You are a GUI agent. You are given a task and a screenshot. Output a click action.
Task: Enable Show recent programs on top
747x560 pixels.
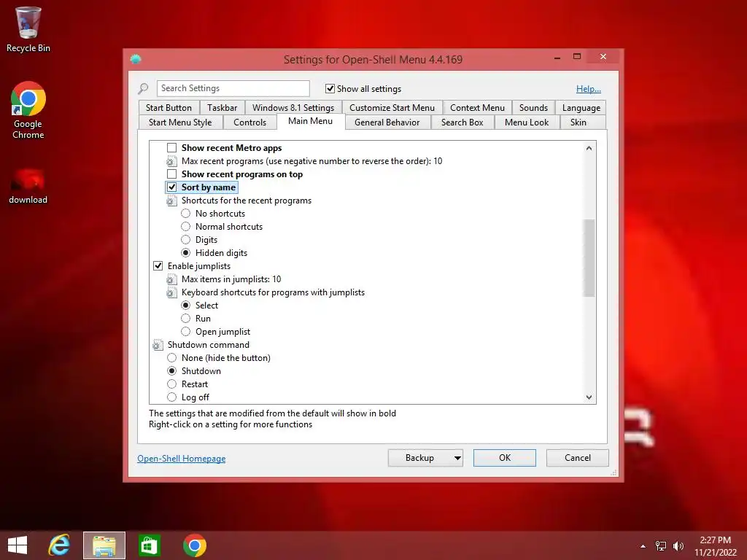click(171, 174)
